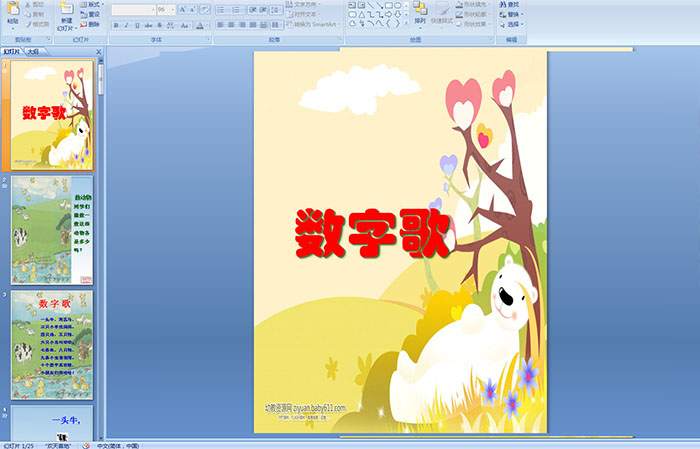Open the slide Layout (版式) dropdown
The width and height of the screenshot is (700, 449).
click(92, 4)
